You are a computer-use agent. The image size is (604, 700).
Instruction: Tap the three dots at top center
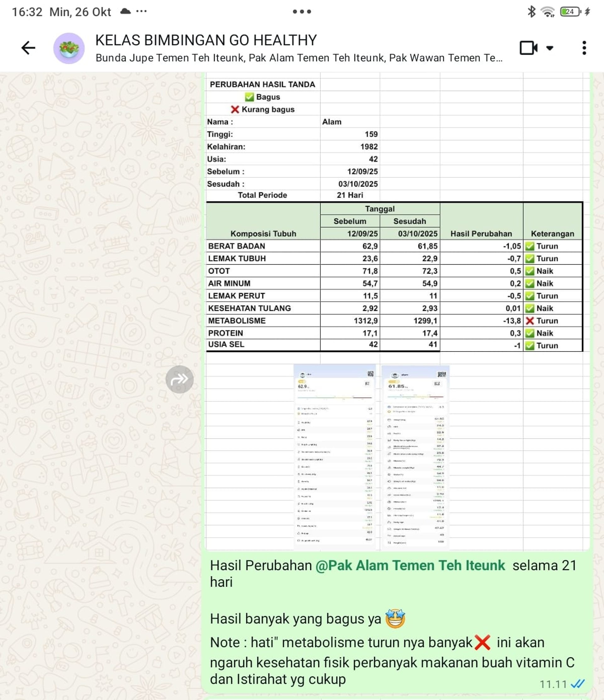pos(302,12)
